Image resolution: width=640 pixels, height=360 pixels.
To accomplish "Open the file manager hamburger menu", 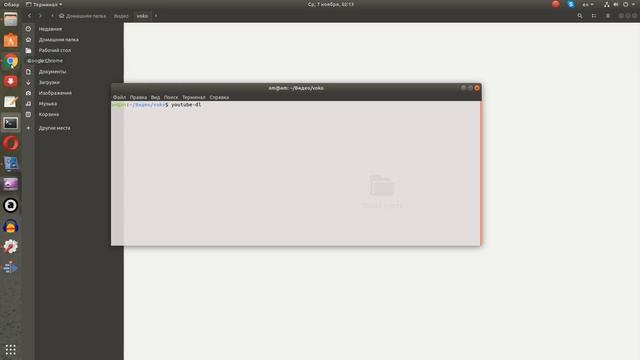I will [x=608, y=16].
